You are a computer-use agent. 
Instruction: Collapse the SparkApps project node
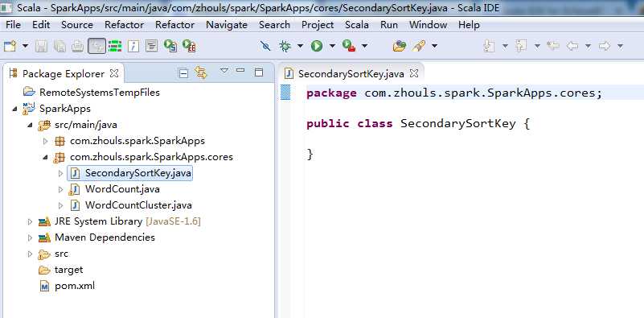pos(14,109)
